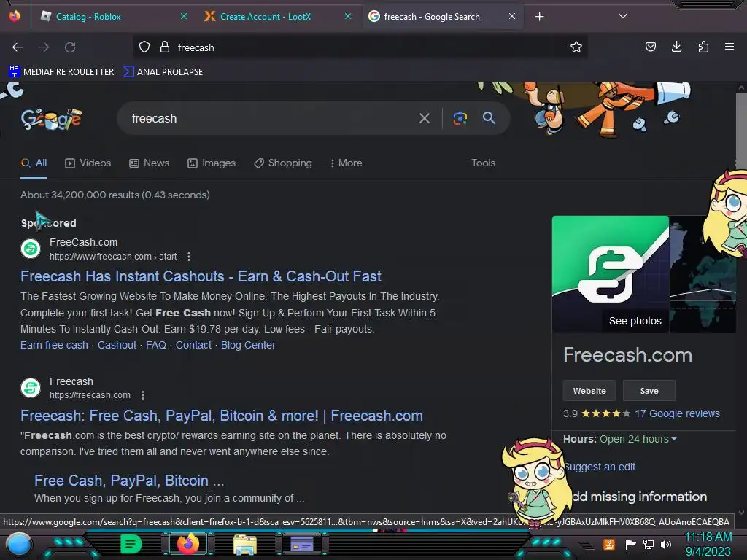Image resolution: width=747 pixels, height=560 pixels.
Task: Open the purple window app in taskbar
Action: [x=301, y=544]
